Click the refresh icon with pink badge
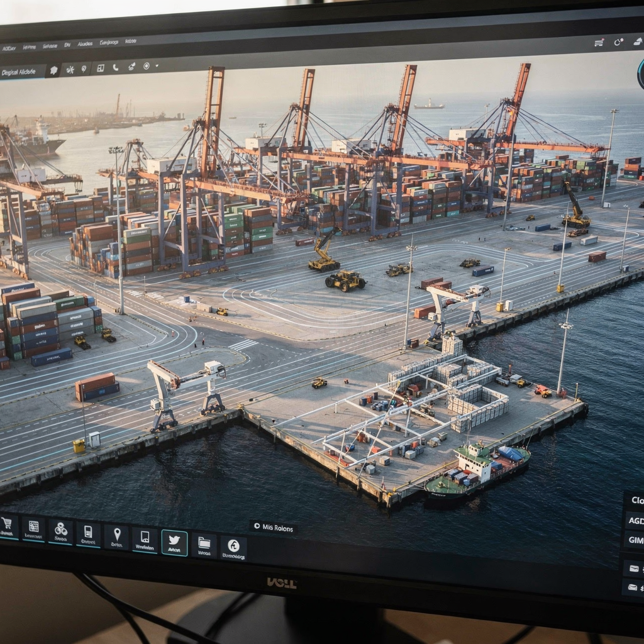This screenshot has height=644, width=644. click(x=618, y=42)
